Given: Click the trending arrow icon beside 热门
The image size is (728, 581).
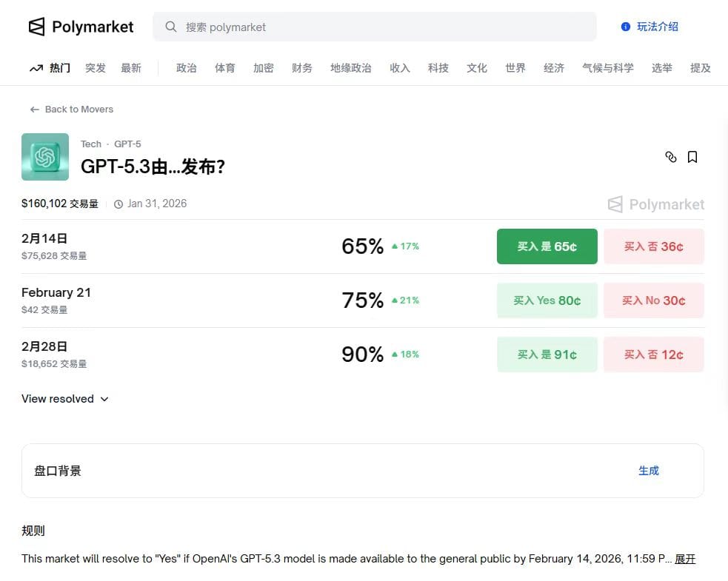Looking at the screenshot, I should [36, 68].
